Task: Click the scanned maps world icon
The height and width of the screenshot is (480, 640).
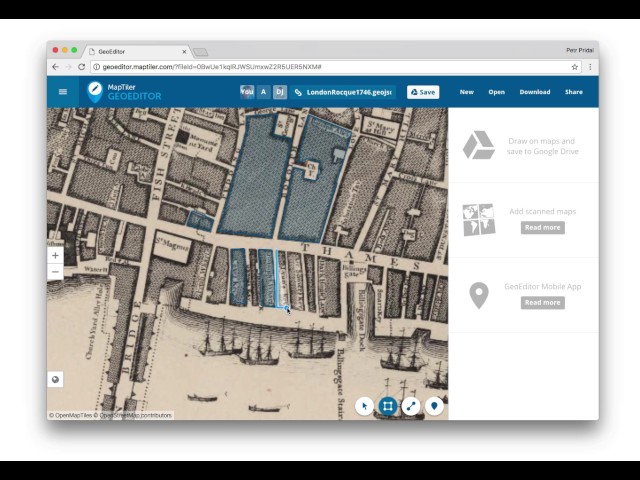Action: 479,220
